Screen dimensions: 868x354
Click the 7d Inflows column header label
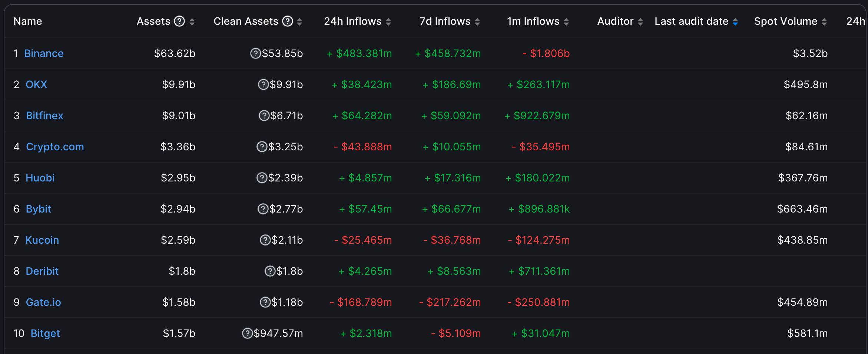point(445,21)
